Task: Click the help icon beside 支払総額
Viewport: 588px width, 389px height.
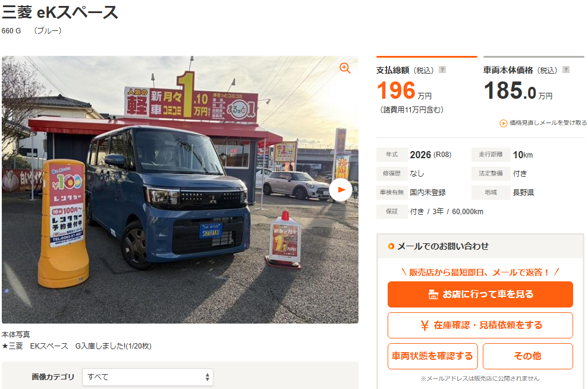Action: pyautogui.click(x=442, y=70)
